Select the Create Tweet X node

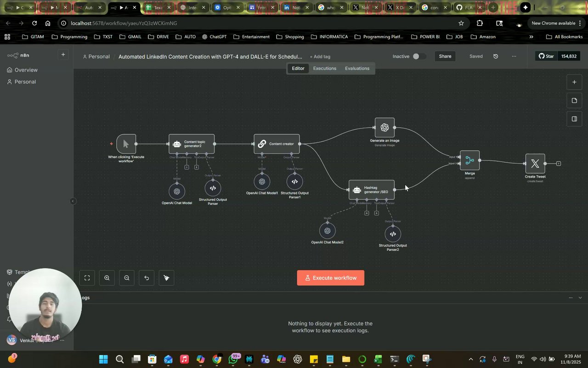(535, 163)
